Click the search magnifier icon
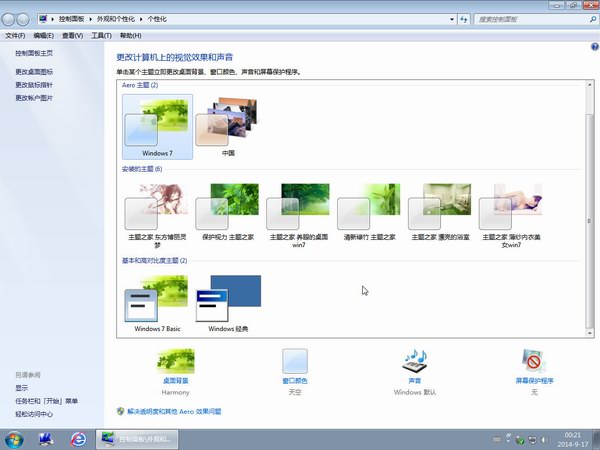This screenshot has height=450, width=600. tap(593, 19)
